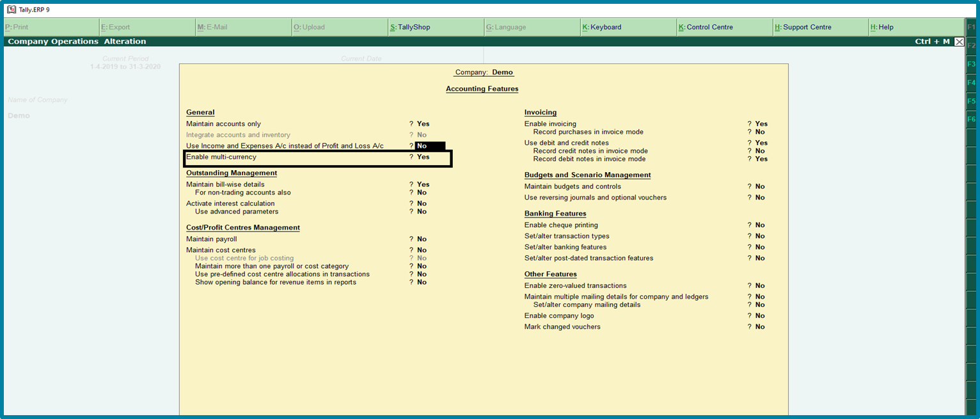Click the Outstanding Management heading
The width and height of the screenshot is (980, 419).
[232, 173]
